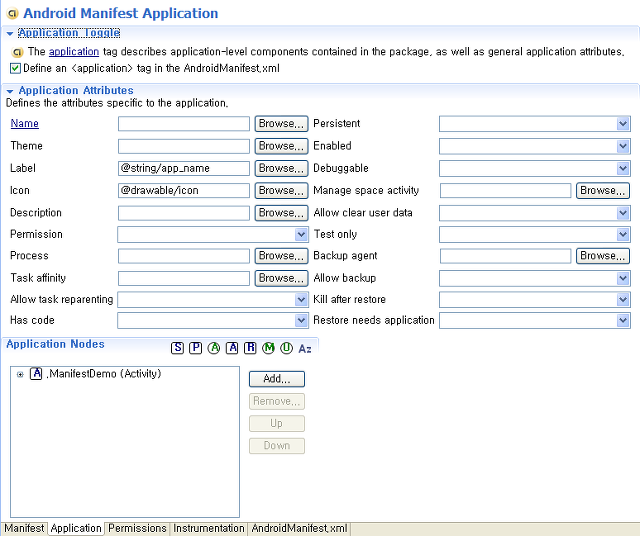Filter nodes by Uses Library icon

pos(287,348)
